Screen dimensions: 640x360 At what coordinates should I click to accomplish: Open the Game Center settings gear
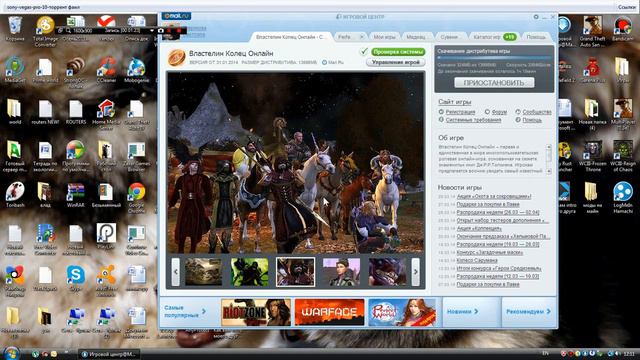[536, 17]
